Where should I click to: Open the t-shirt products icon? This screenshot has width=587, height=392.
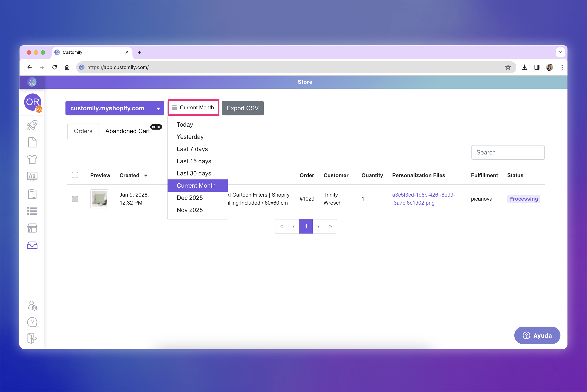click(32, 159)
